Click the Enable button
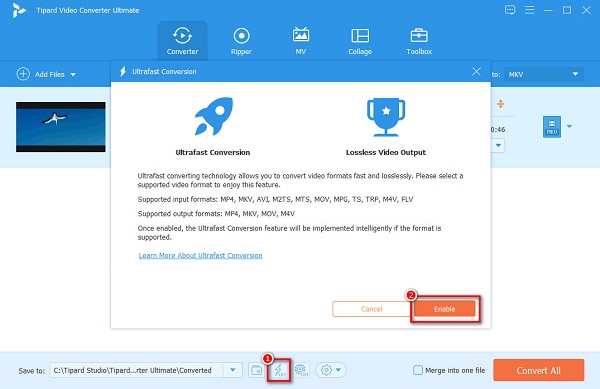 point(445,309)
